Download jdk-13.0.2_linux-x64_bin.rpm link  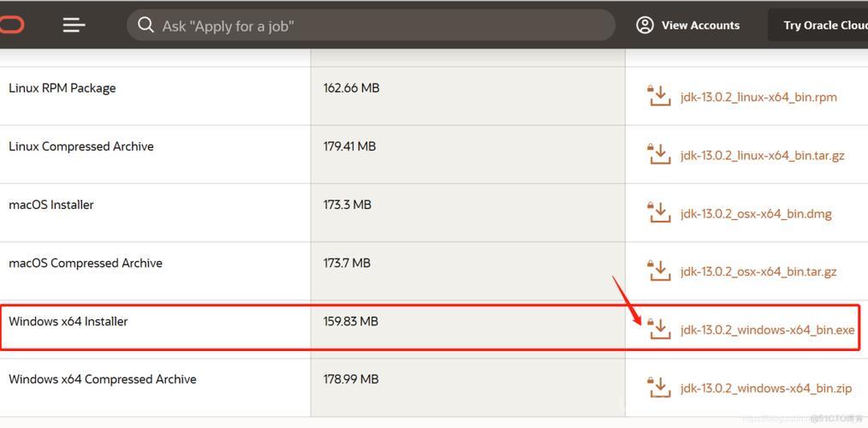[x=758, y=98]
